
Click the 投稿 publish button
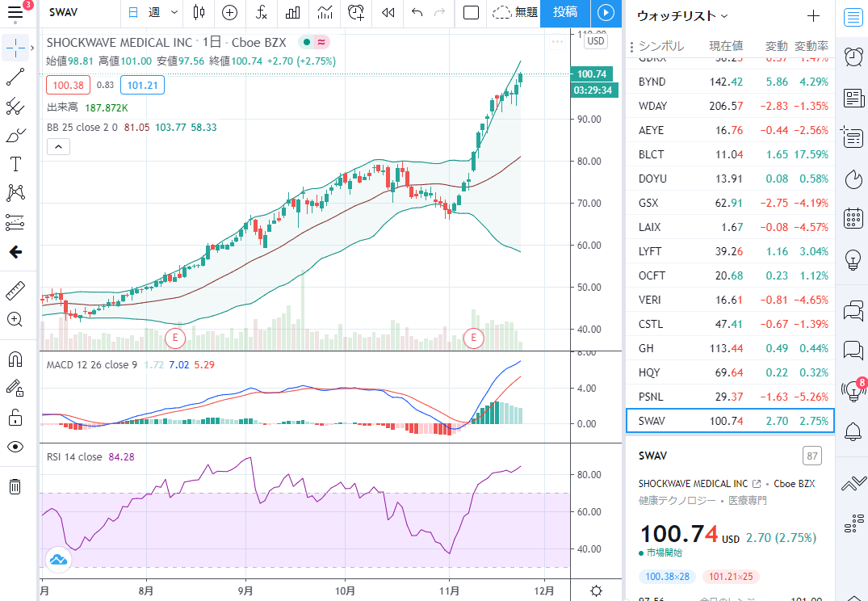pos(565,12)
